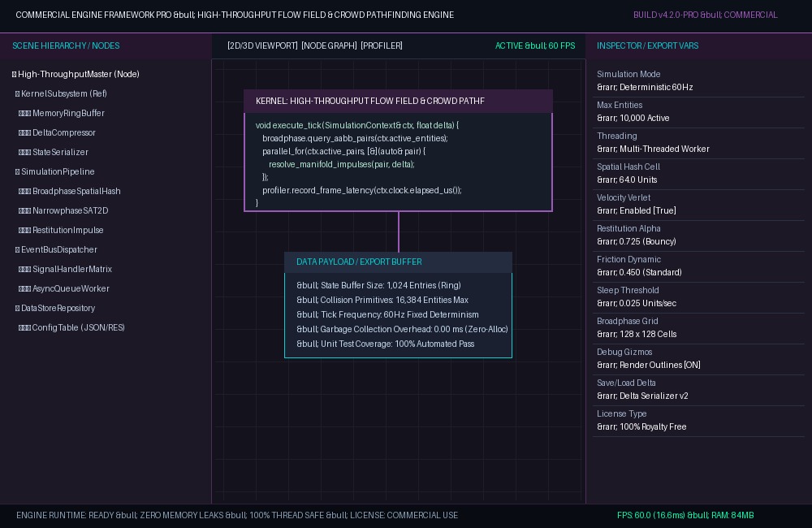The width and height of the screenshot is (812, 528).
Task: Choose the AsyncQueueWorker node
Action: pyautogui.click(x=63, y=288)
